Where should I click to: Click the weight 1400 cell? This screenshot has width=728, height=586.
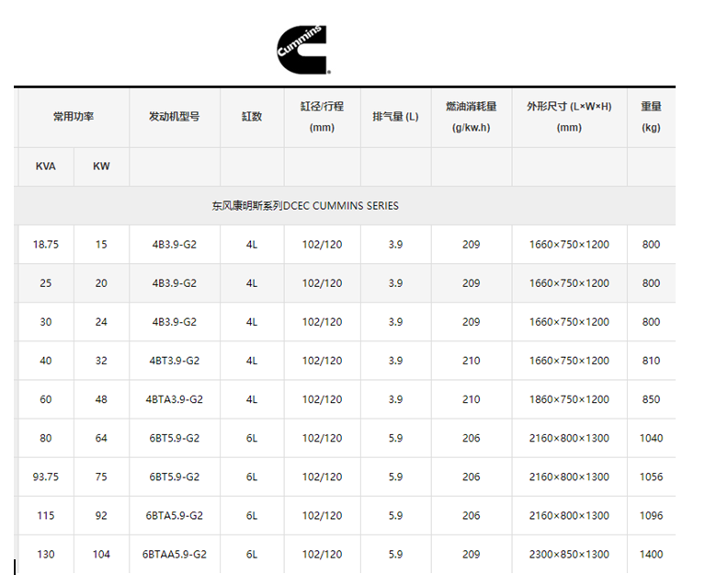651,554
